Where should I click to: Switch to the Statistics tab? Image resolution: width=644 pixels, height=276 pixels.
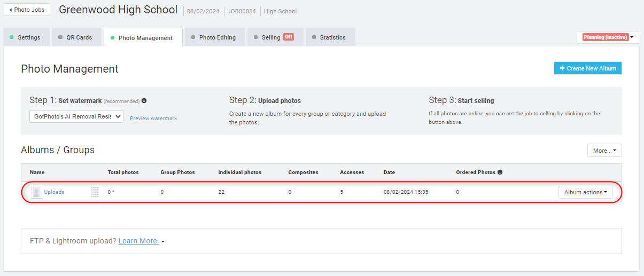point(330,37)
